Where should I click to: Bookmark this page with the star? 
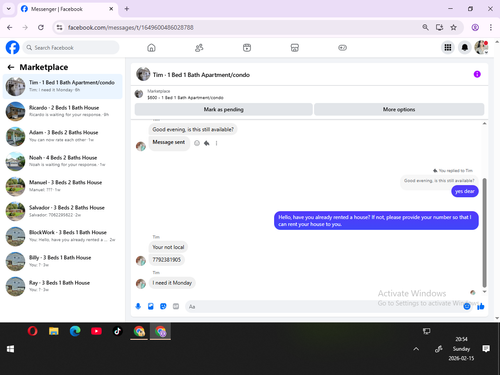tap(453, 27)
